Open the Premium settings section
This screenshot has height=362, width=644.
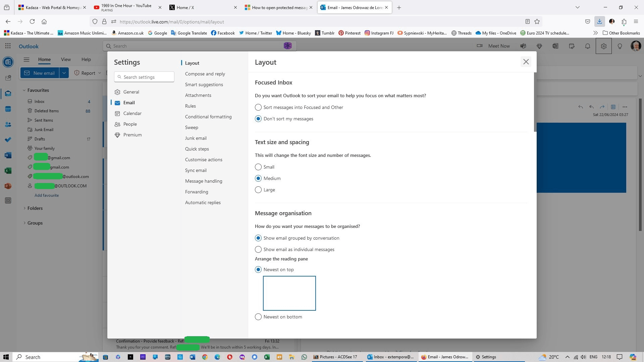click(132, 135)
